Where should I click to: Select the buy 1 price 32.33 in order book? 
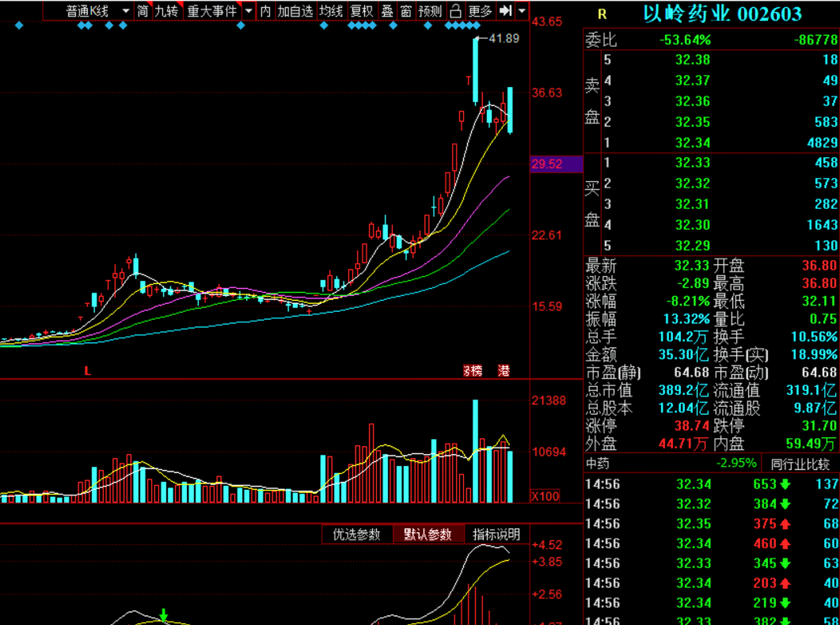692,163
